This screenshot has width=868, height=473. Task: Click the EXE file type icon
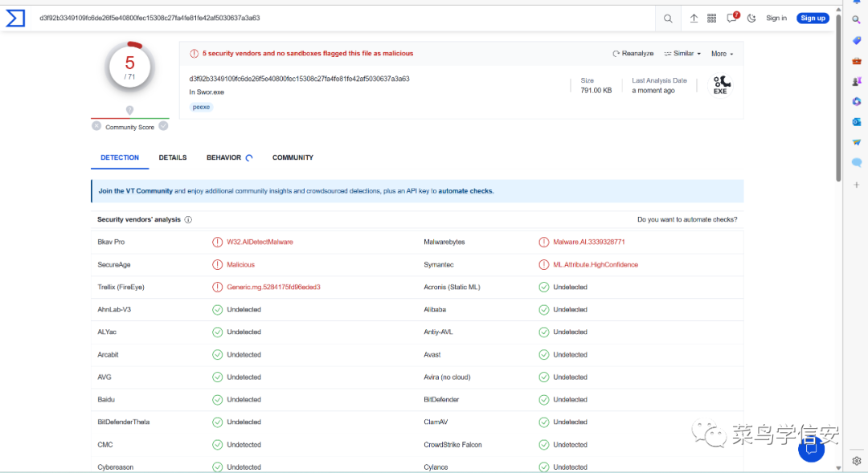point(721,85)
